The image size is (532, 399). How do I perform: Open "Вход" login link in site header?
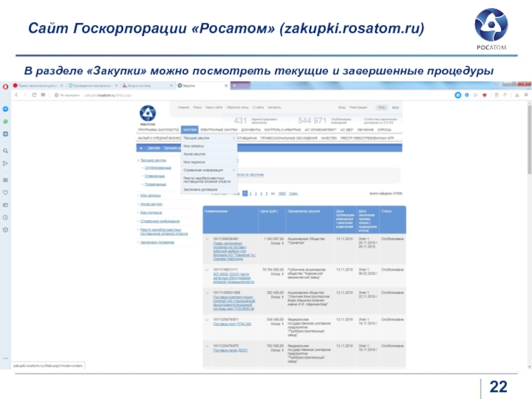[x=342, y=108]
